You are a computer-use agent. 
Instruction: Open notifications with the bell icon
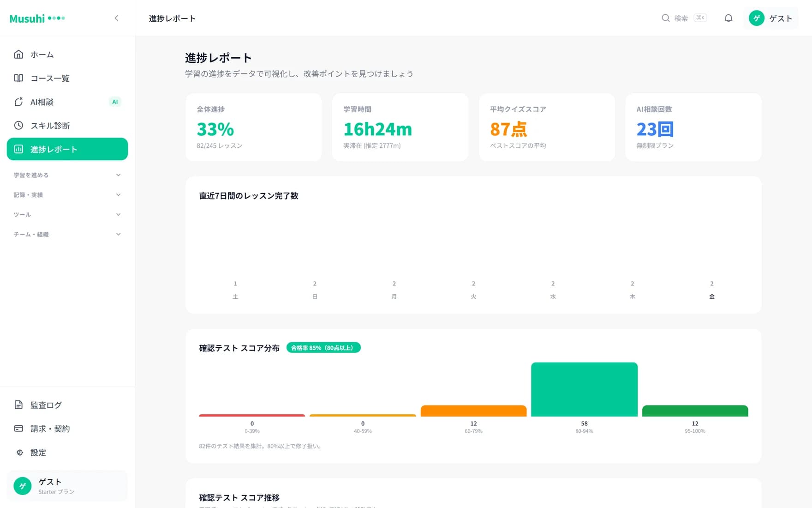[728, 18]
